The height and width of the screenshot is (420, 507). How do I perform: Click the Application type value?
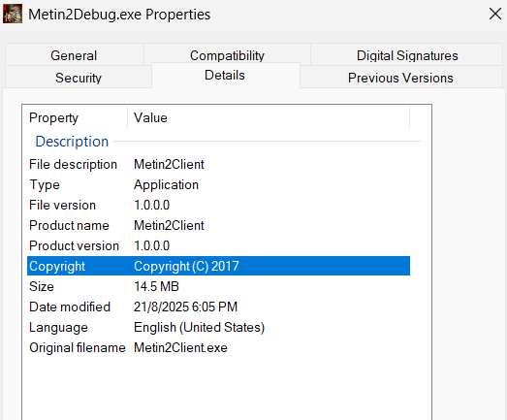[x=166, y=184]
